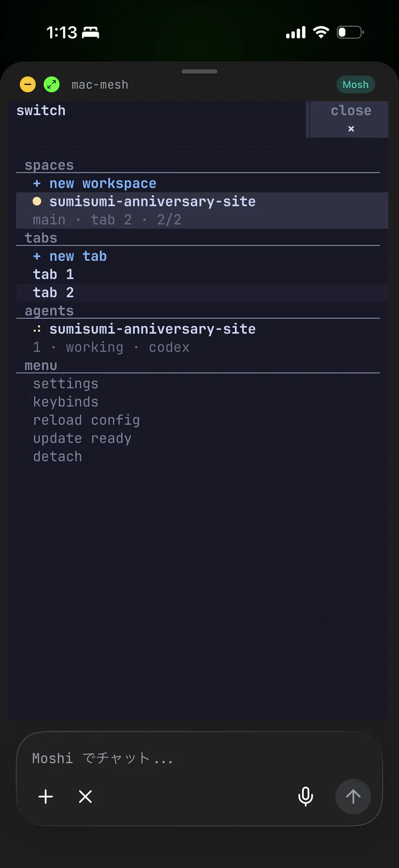This screenshot has width=399, height=868.
Task: Switch to tab 2
Action: 202,292
